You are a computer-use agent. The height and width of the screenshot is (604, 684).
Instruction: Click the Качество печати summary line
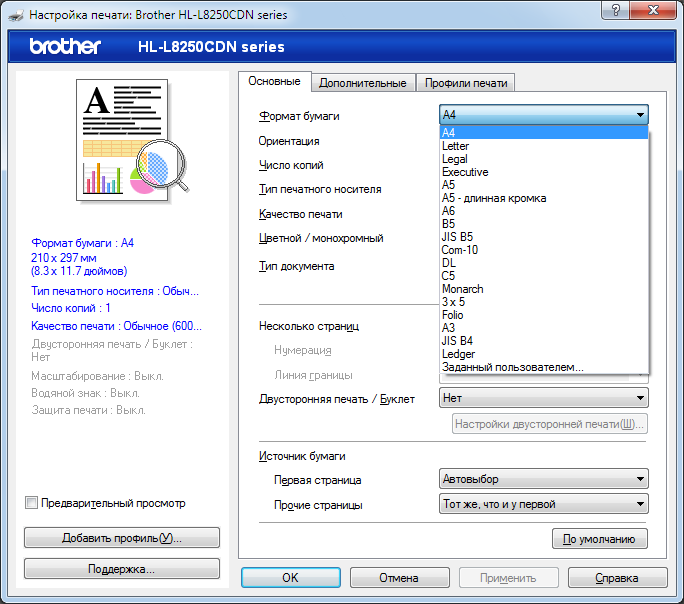click(116, 326)
